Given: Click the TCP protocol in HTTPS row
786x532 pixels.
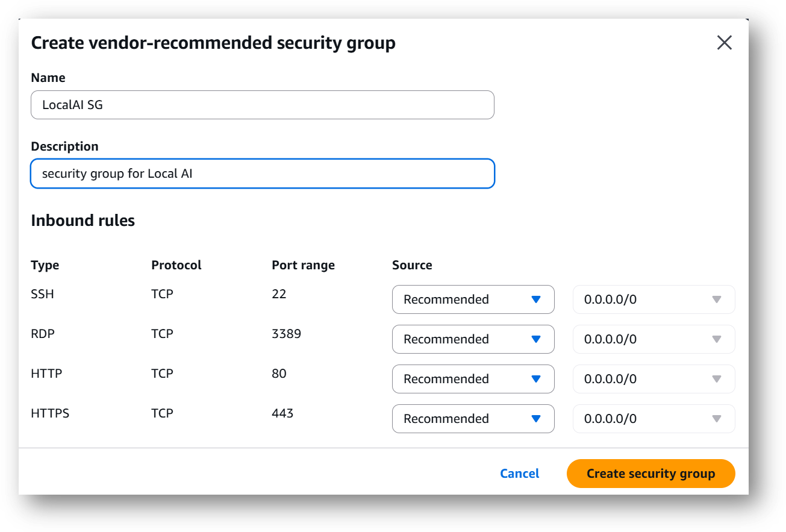Looking at the screenshot, I should click(162, 413).
